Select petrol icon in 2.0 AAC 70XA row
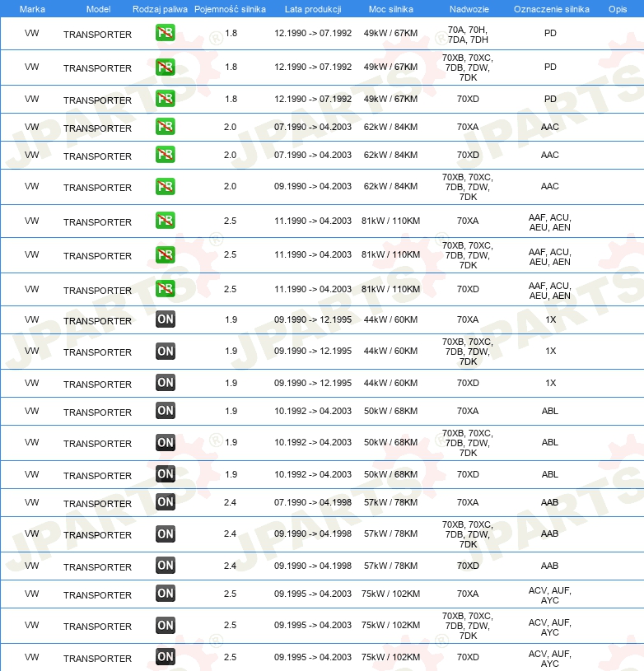 (x=166, y=127)
